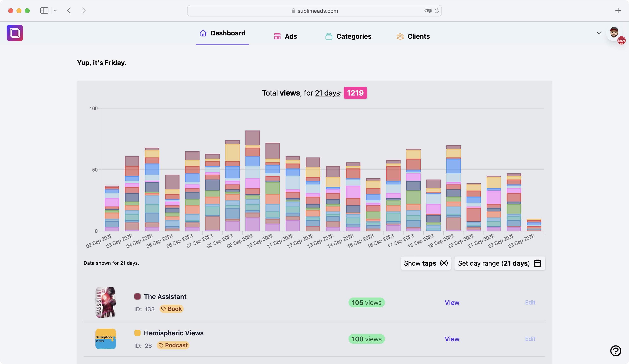Click the Podcast category tag
This screenshot has height=364, width=629.
click(173, 345)
